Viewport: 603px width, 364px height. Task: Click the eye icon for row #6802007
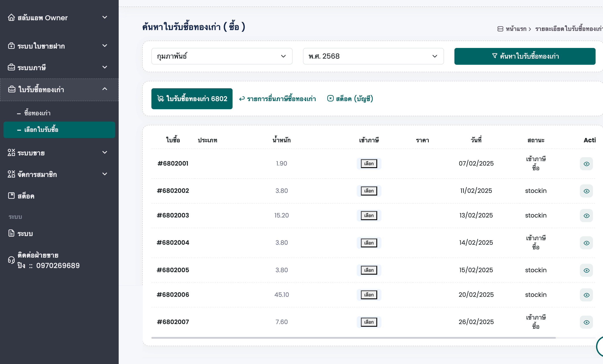pyautogui.click(x=586, y=322)
